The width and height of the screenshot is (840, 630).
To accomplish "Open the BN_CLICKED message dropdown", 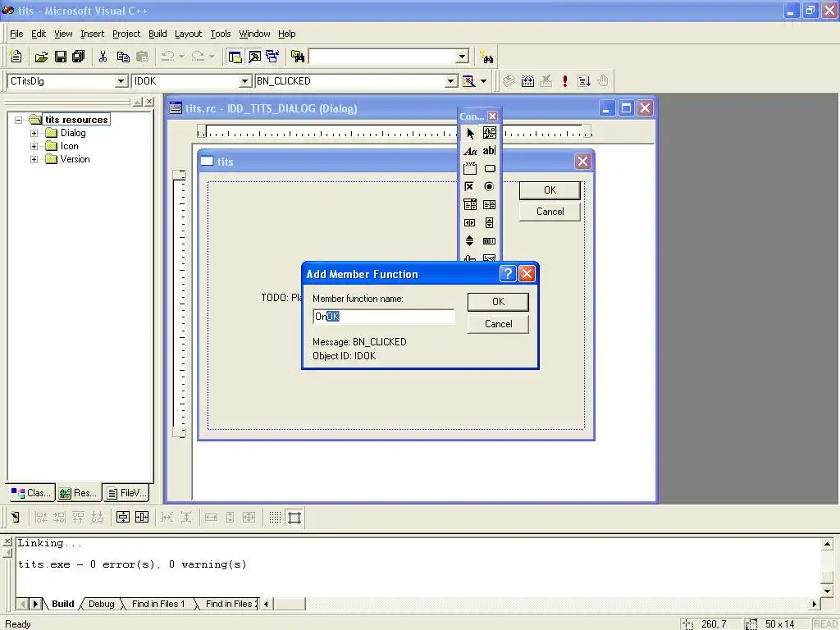I will click(451, 81).
